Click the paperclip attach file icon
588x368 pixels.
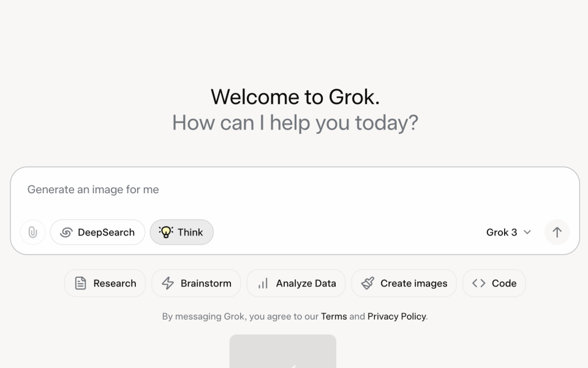point(32,232)
